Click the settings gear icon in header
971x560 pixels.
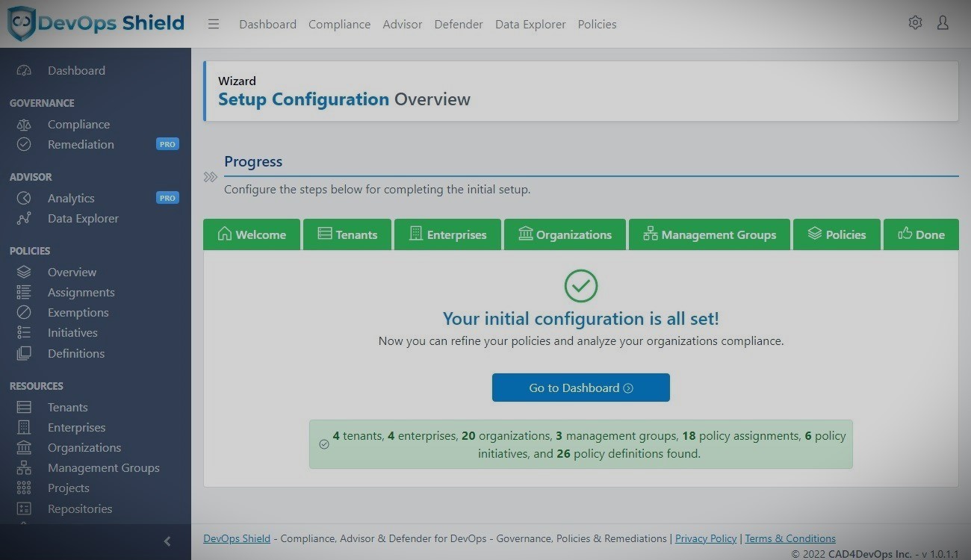pos(915,23)
